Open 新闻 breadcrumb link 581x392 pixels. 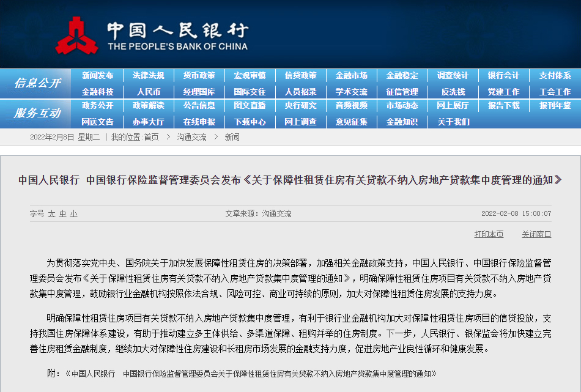point(232,138)
